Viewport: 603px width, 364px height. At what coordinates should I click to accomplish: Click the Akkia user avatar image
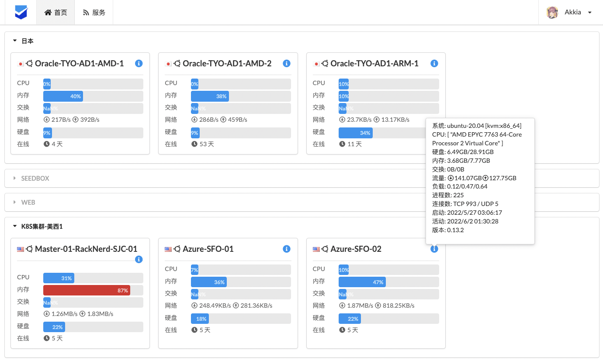tap(552, 12)
